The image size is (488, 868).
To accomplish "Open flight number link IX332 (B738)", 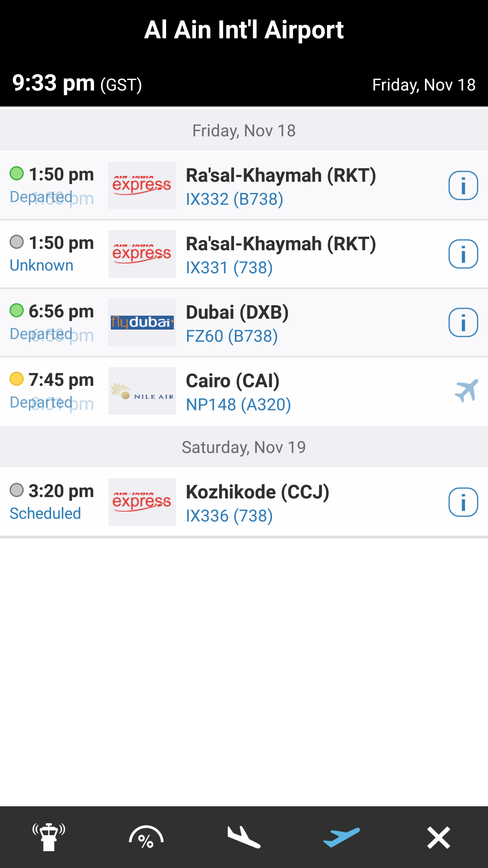I will click(x=235, y=199).
